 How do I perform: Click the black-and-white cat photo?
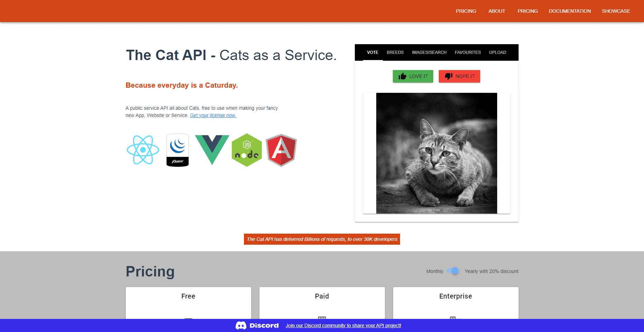tap(437, 153)
